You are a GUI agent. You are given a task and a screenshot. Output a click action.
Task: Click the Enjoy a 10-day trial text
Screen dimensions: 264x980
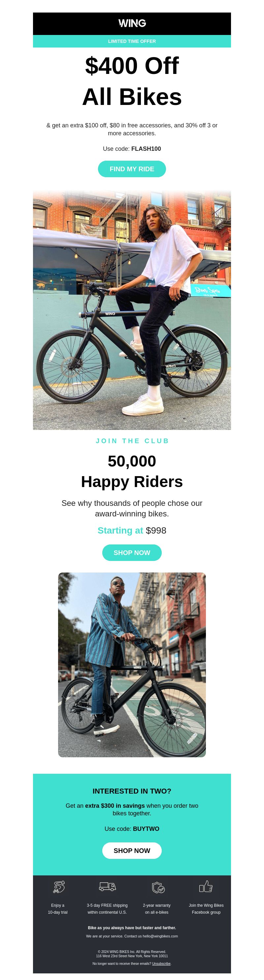click(x=58, y=908)
